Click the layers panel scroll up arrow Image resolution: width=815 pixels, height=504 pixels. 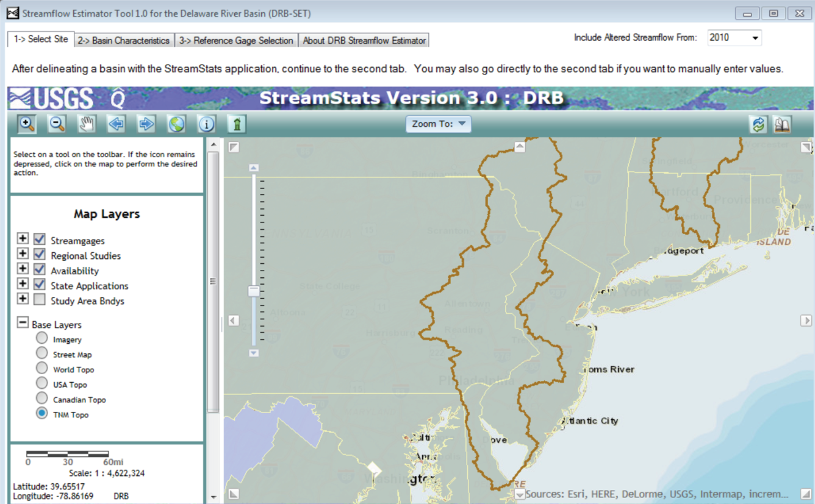tap(213, 145)
